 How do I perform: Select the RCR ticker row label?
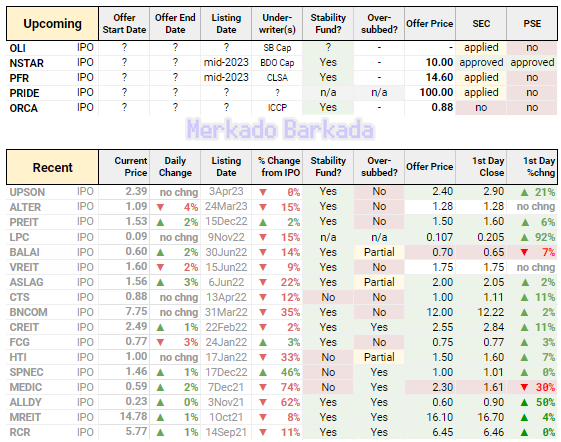tap(20, 433)
